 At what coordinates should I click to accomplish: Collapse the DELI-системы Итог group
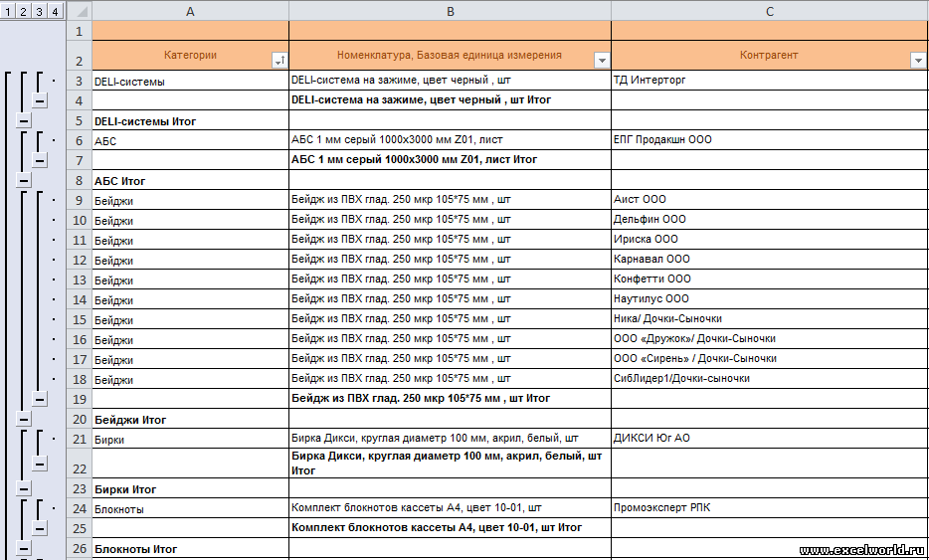tap(23, 121)
